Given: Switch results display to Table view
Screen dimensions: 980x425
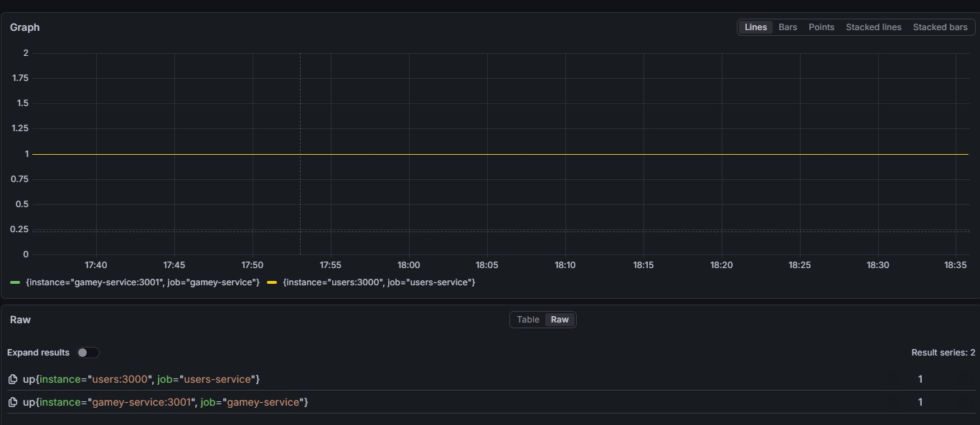Looking at the screenshot, I should coord(527,320).
